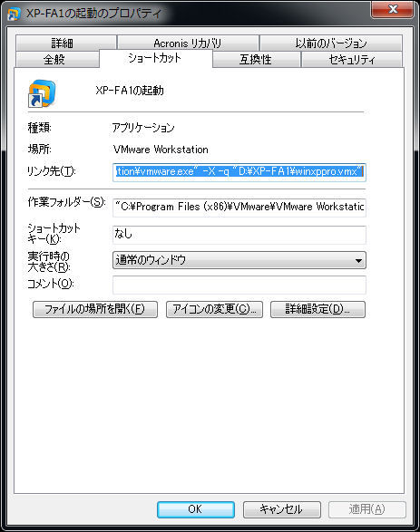Switch to the 詳細 tab
Screen dimensions: 420x532
(66, 43)
